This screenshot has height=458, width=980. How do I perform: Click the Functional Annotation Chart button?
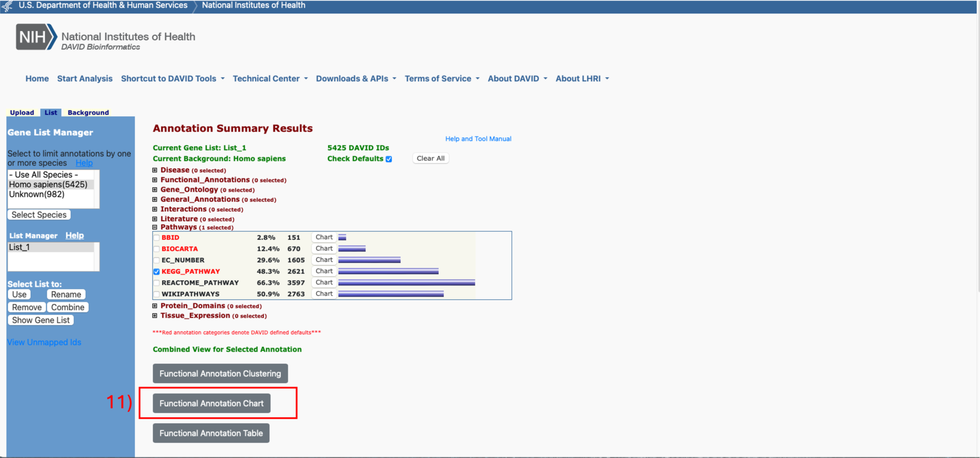[211, 403]
